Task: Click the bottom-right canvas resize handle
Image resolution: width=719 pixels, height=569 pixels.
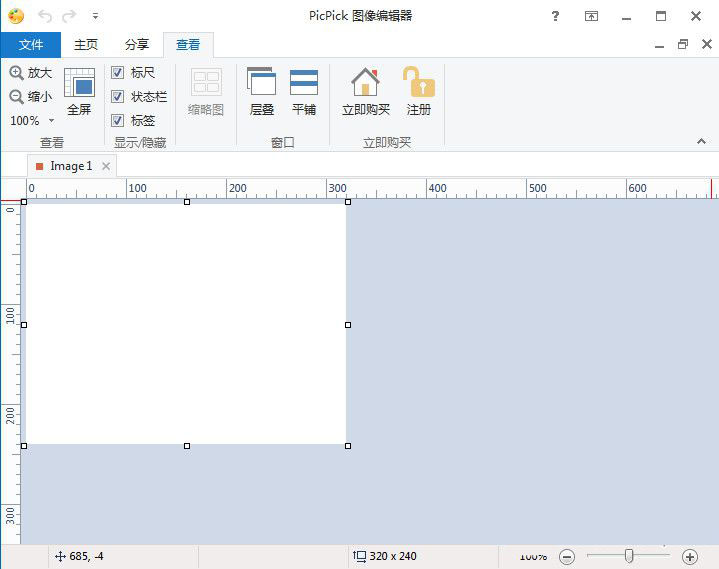Action: (x=348, y=446)
